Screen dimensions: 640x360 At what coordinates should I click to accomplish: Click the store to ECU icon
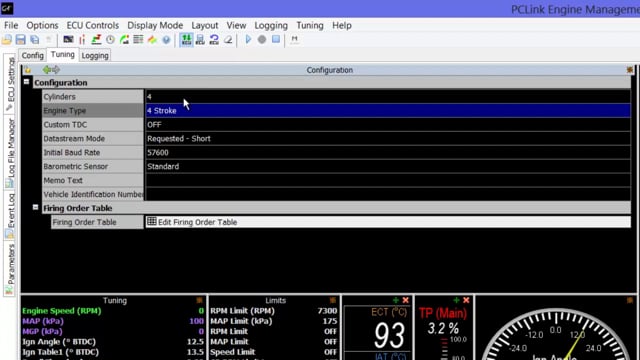pos(200,40)
